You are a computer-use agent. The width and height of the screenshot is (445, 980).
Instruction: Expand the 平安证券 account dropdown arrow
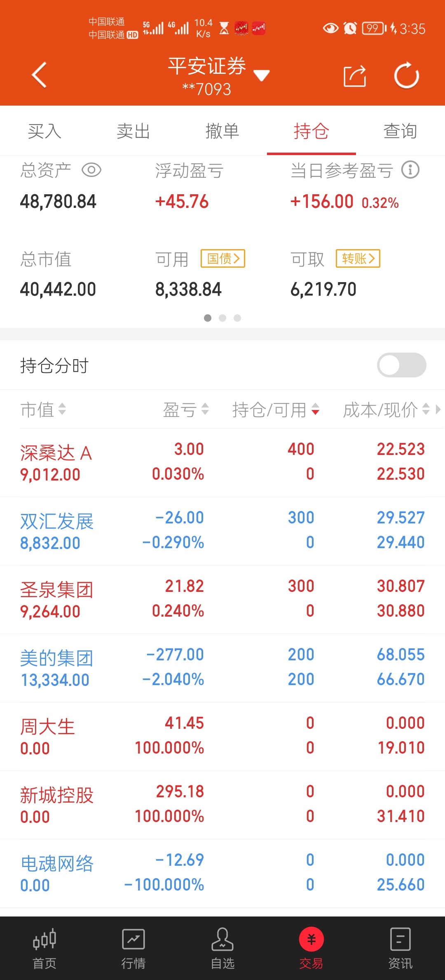(x=261, y=76)
